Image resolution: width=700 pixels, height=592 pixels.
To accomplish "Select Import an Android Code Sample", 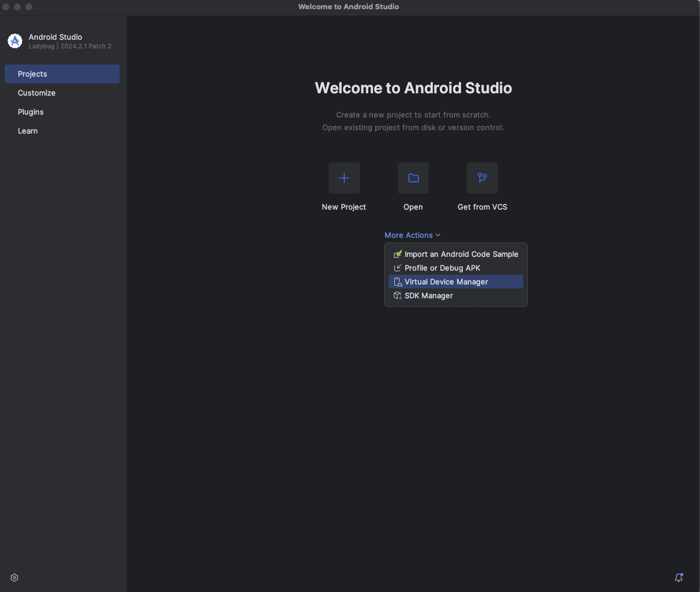I will pyautogui.click(x=461, y=254).
